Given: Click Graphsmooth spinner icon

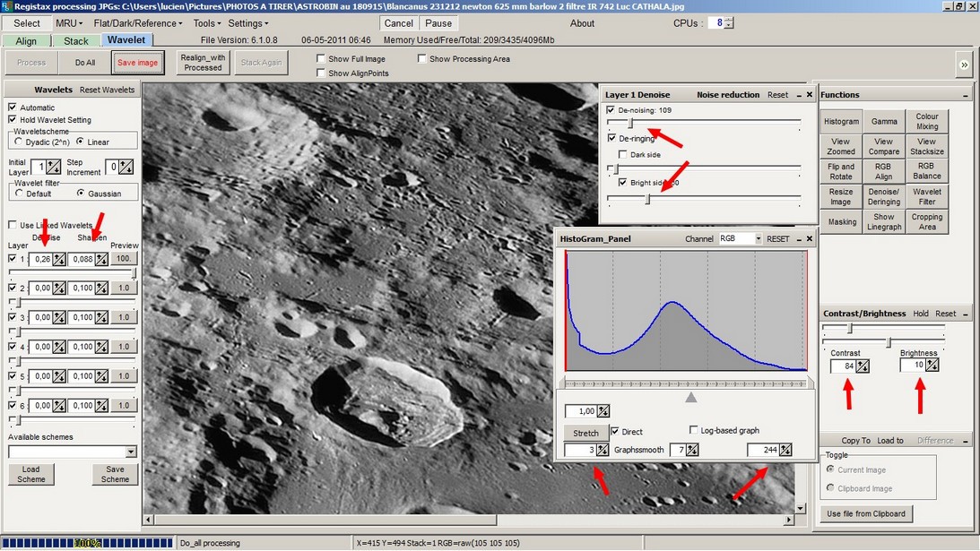Looking at the screenshot, I should [x=692, y=450].
